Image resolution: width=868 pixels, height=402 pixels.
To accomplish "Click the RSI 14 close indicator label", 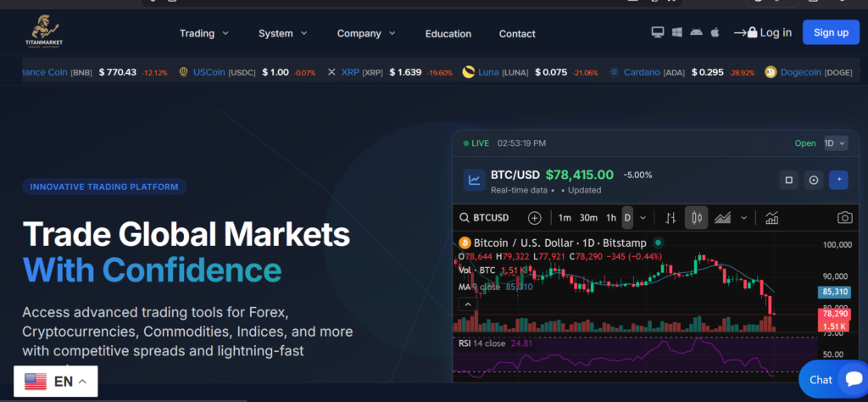I will 481,343.
